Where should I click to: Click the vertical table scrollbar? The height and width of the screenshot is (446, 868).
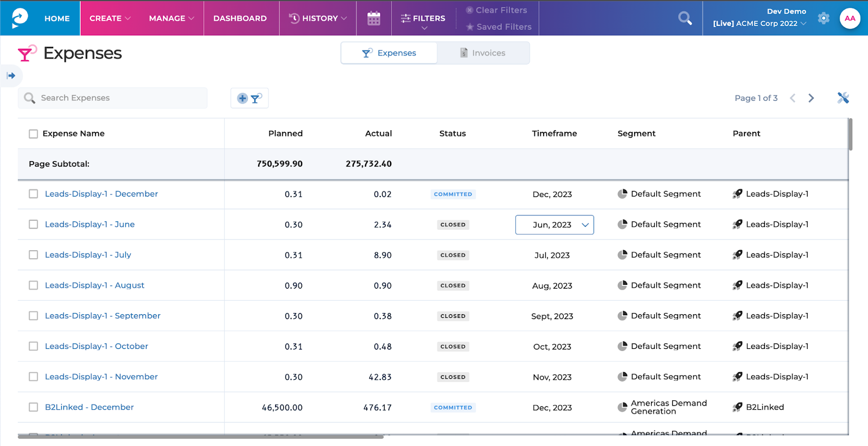click(x=851, y=134)
